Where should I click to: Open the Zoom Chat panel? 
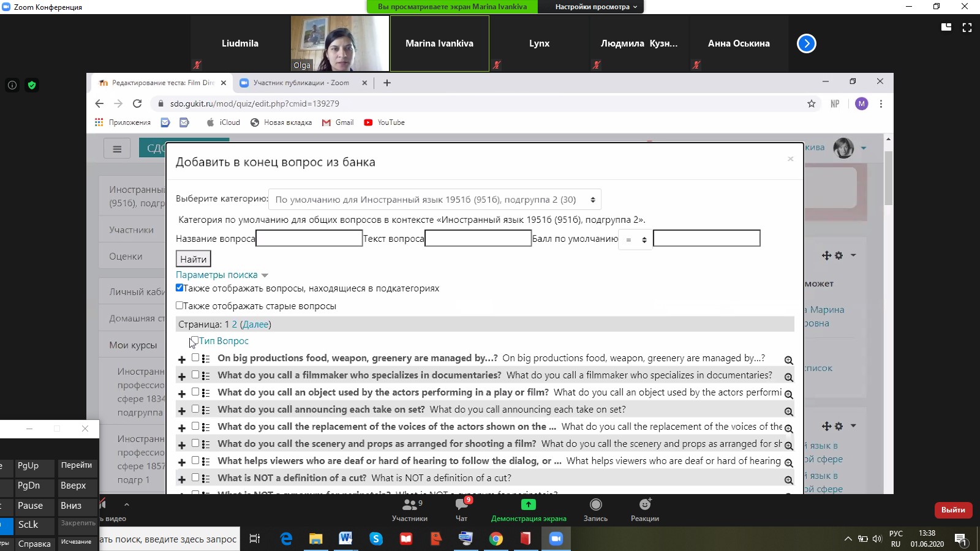(462, 510)
